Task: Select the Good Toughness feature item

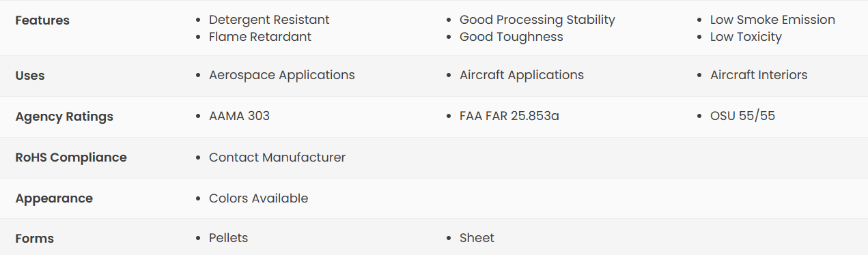Action: coord(512,37)
